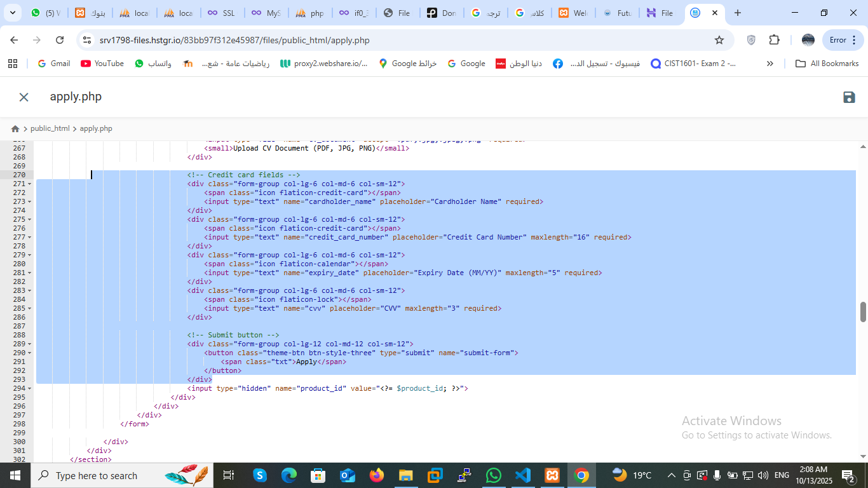Open the apps grid icon in bookmarks bar
868x488 pixels.
point(12,64)
